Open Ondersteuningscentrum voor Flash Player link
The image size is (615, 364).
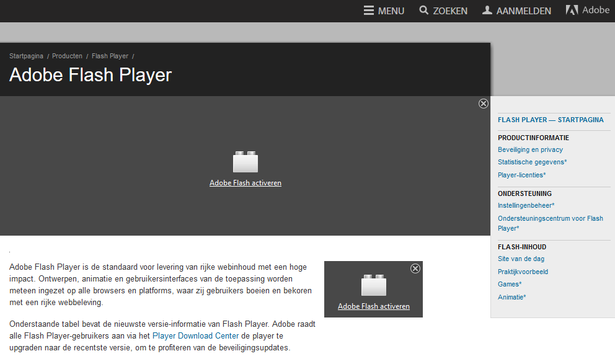click(x=551, y=223)
